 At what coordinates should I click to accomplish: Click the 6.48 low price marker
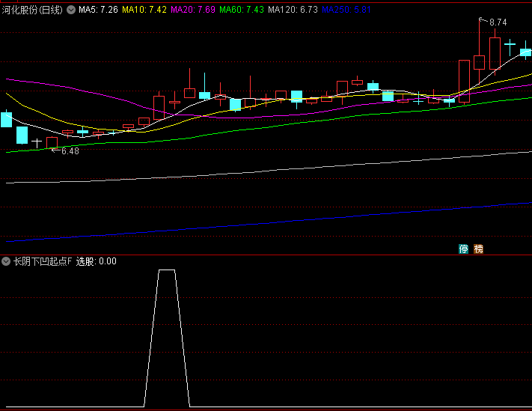[70, 151]
